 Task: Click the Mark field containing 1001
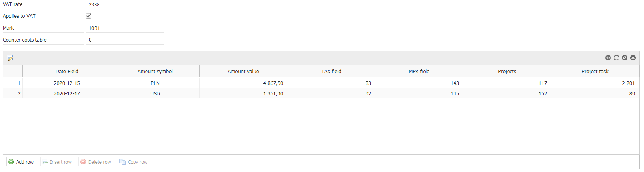[125, 28]
